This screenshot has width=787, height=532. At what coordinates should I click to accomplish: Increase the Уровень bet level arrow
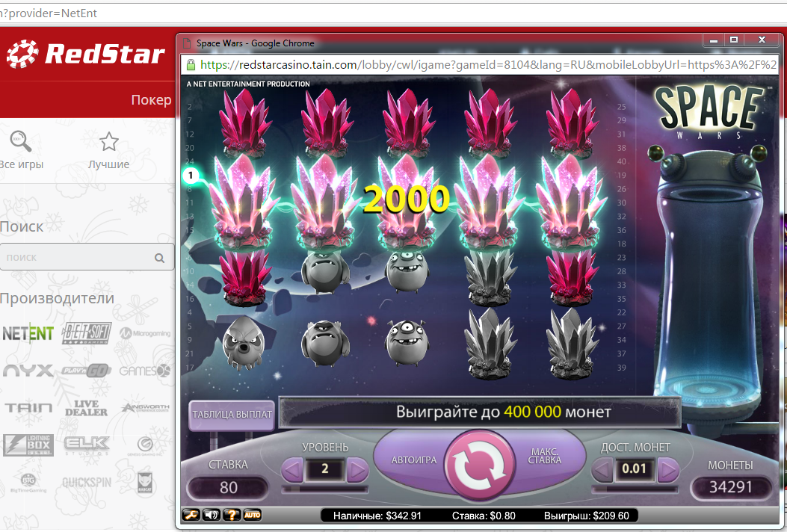pyautogui.click(x=357, y=470)
